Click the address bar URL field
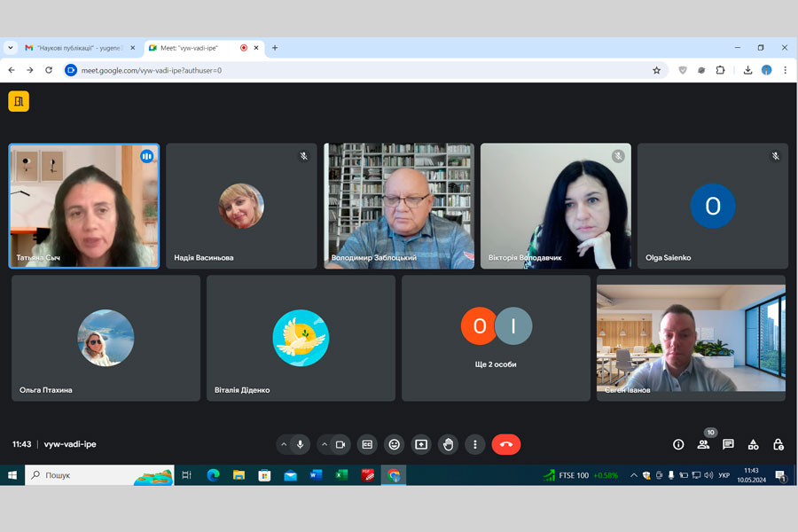This screenshot has height=532, width=798. tap(364, 70)
